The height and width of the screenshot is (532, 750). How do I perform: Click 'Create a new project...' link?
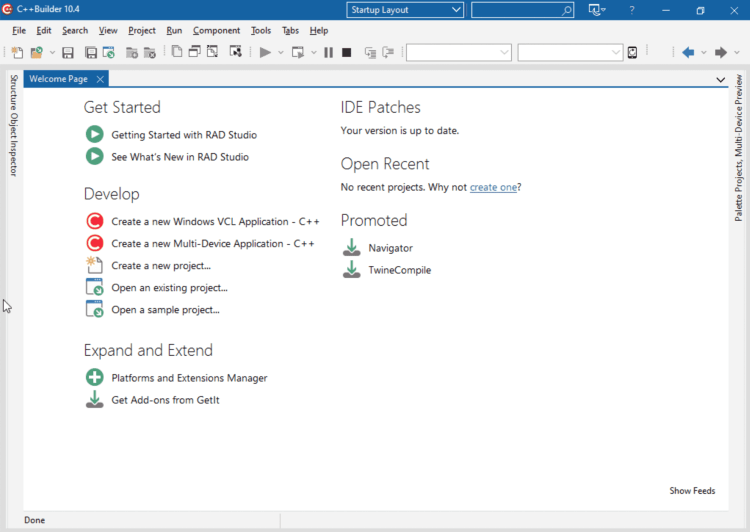coord(161,266)
